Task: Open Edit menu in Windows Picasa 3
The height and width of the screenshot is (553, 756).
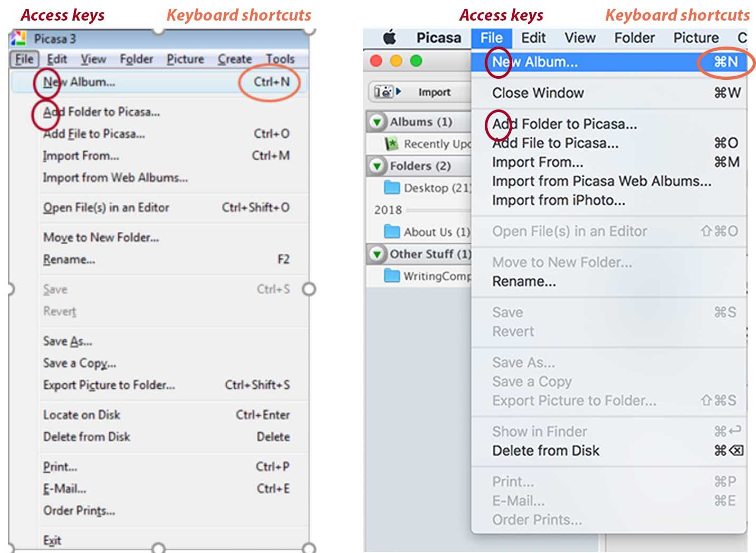Action: tap(57, 59)
